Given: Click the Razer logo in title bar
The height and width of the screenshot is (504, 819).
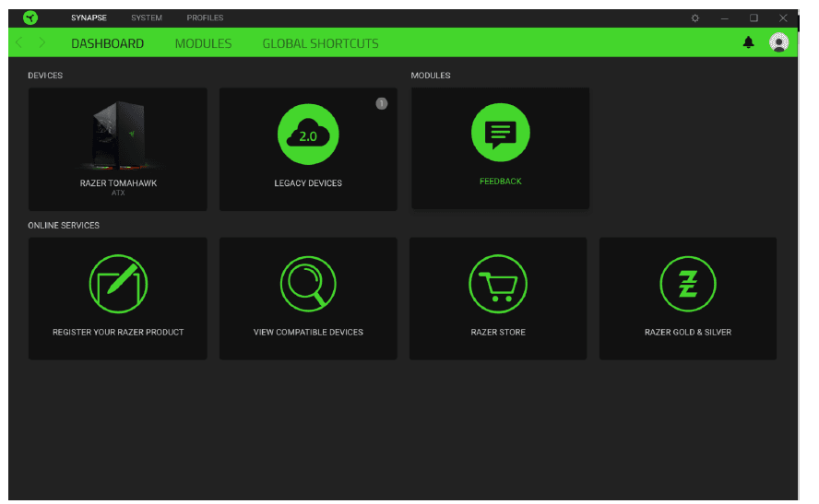Looking at the screenshot, I should 30,18.
